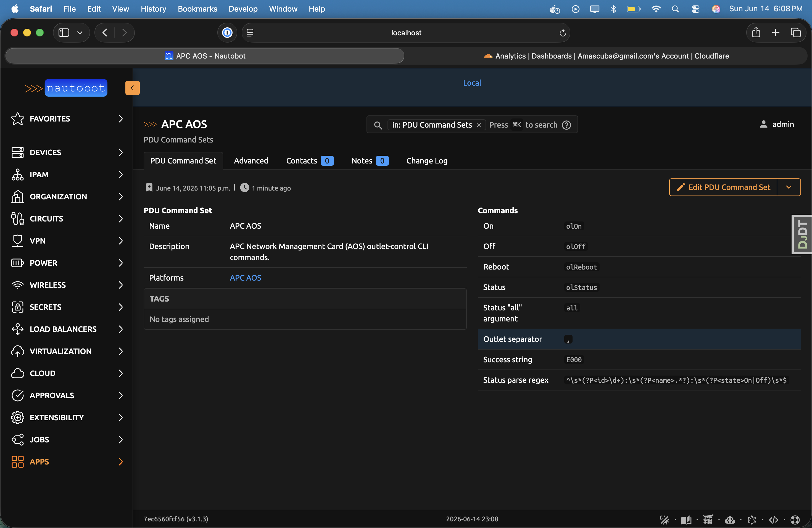Reload the localhost page
The image size is (812, 528).
click(563, 32)
